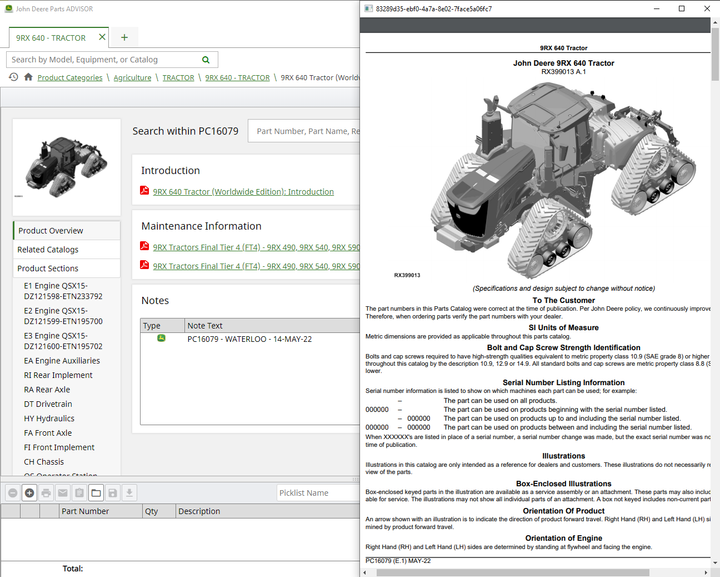Open CH Chassis section
720x577 pixels.
(x=44, y=462)
